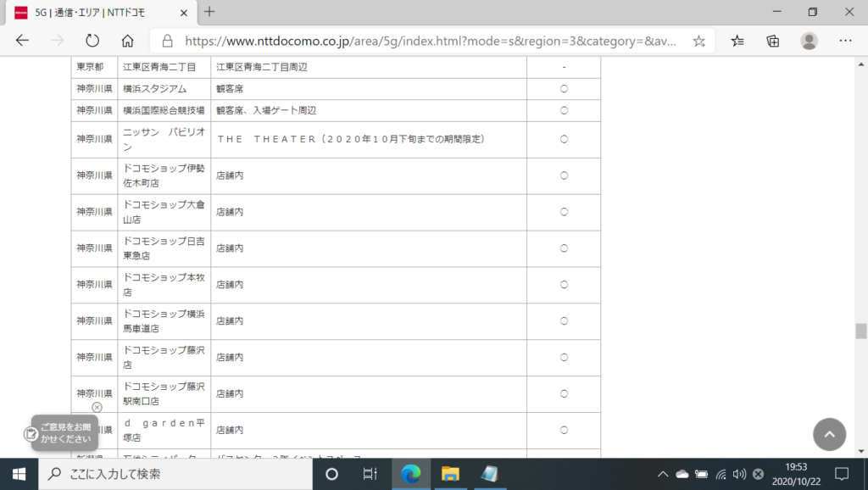Reload the docomo 5G page

coord(92,41)
